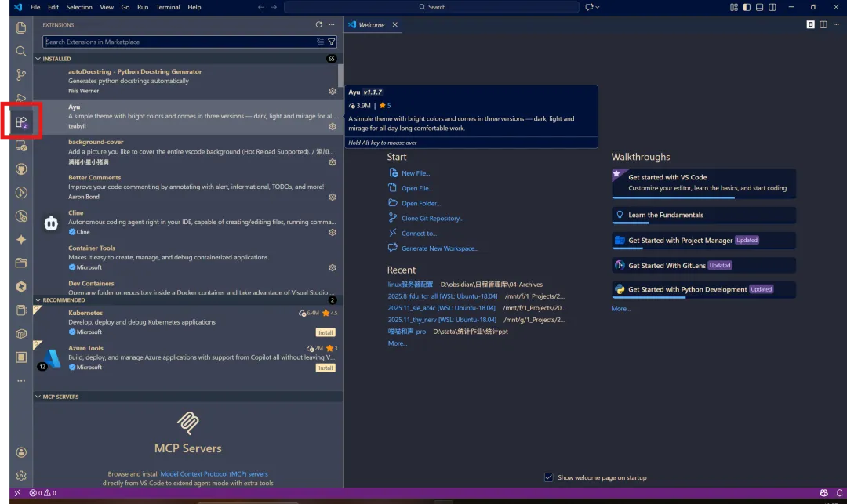847x504 pixels.
Task: Click Generate New Workspace... link
Action: tap(440, 248)
